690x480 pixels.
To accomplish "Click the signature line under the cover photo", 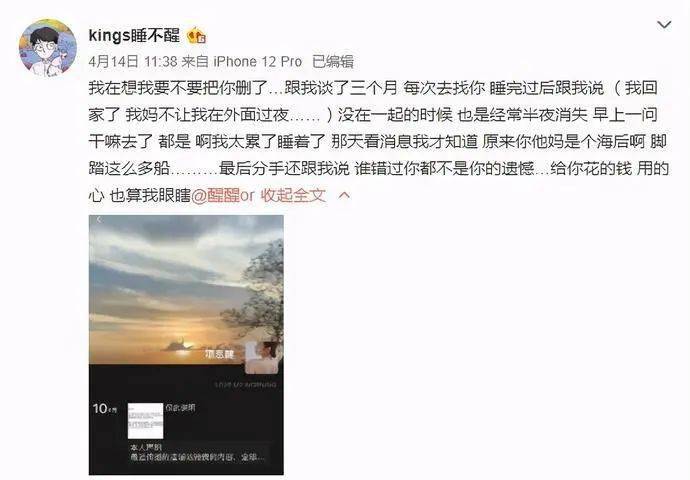I will point(245,385).
